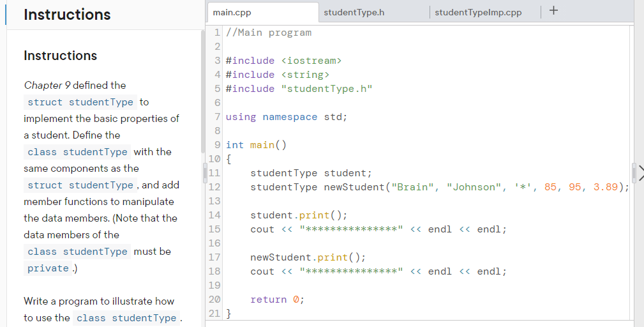Screen dimensions: 644x327
Task: Click the 'Instructions' subheading in the panel
Action: pos(61,56)
